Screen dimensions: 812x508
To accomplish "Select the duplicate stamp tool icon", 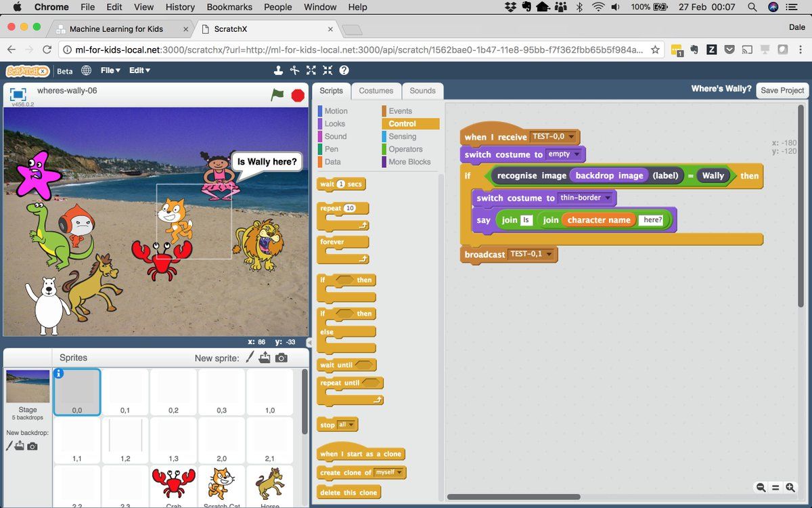I will point(278,70).
